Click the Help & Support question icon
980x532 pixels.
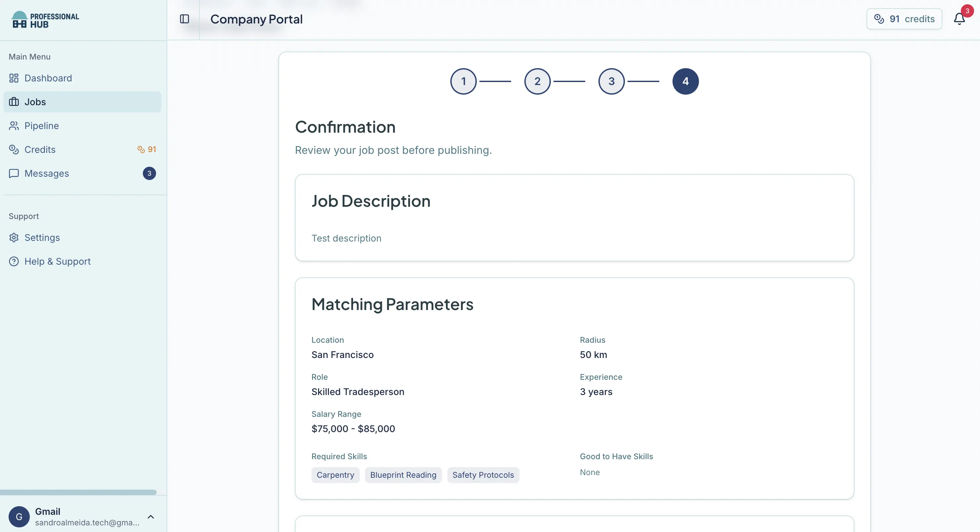click(14, 261)
